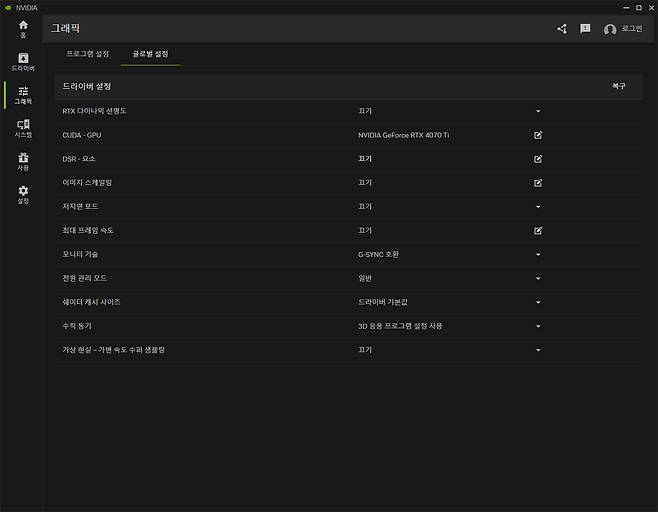Screen dimensions: 658x512
Task: Open the 모니터 기술 G-SYNC dropdown
Action: point(538,254)
